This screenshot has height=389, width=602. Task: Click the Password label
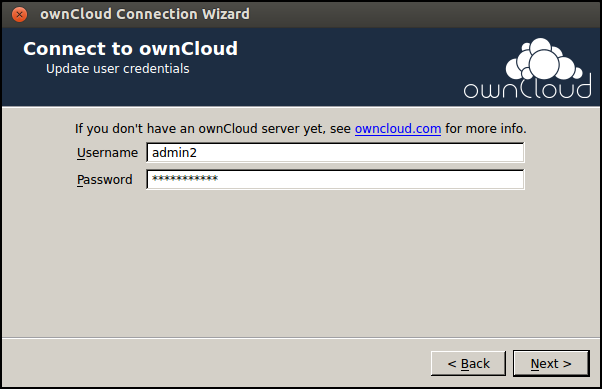coord(104,180)
